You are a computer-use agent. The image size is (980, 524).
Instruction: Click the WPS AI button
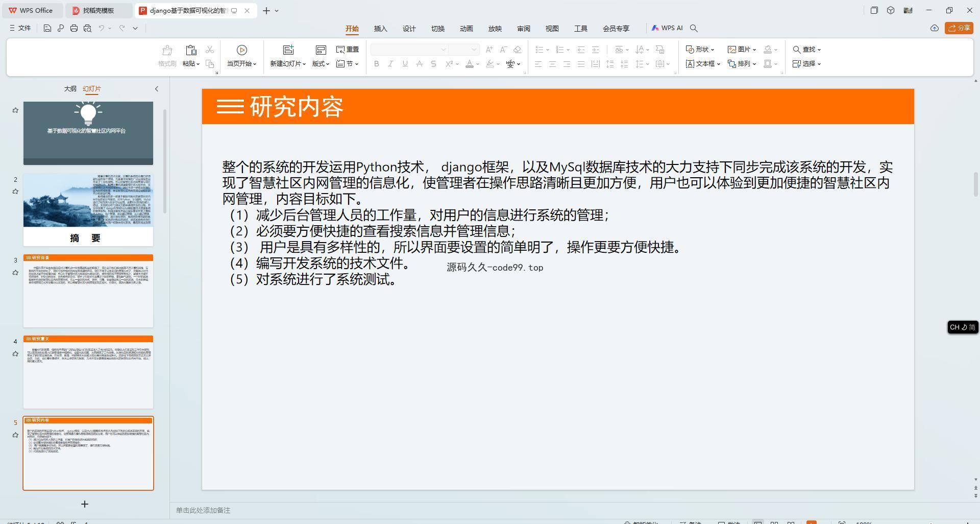(x=667, y=28)
